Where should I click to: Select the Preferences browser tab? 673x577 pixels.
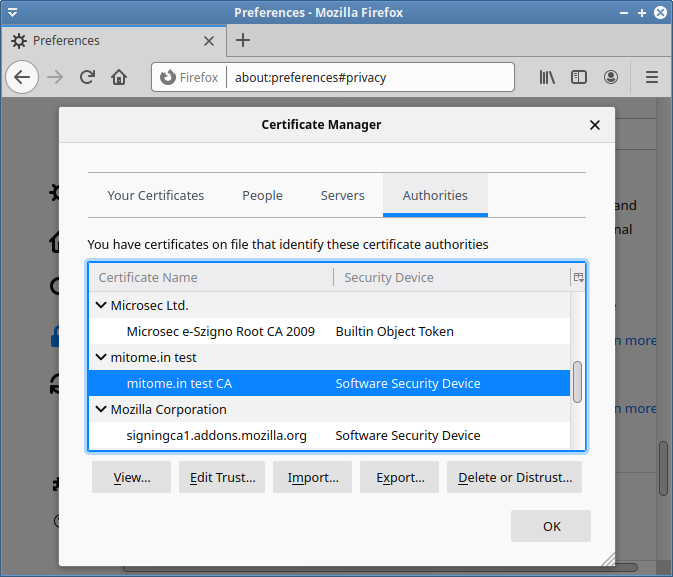coord(114,41)
